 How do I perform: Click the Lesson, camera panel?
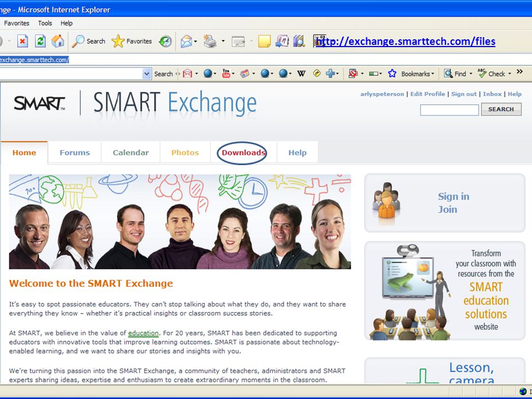445,371
